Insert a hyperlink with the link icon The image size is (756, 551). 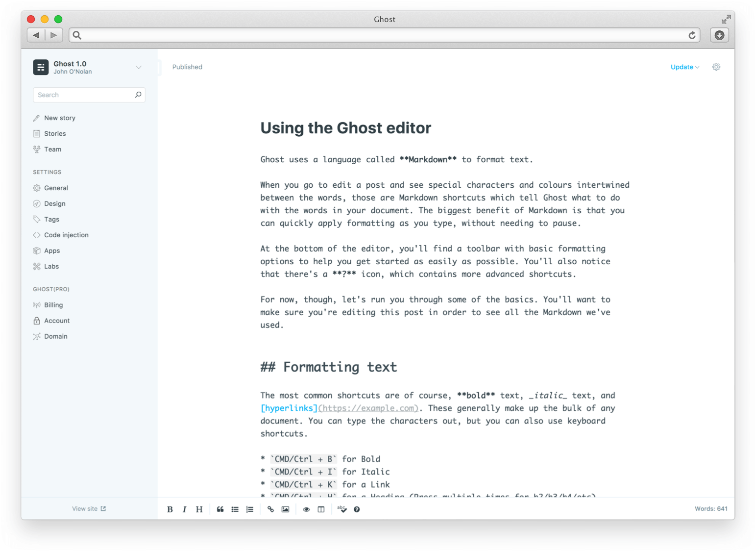point(270,509)
